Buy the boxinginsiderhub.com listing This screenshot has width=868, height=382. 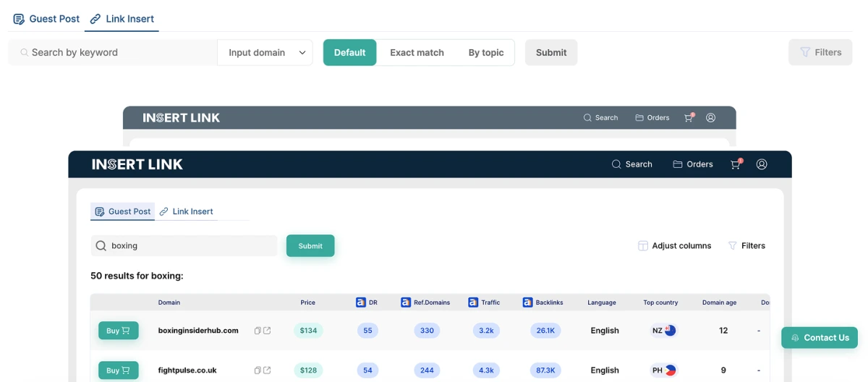[x=118, y=331]
